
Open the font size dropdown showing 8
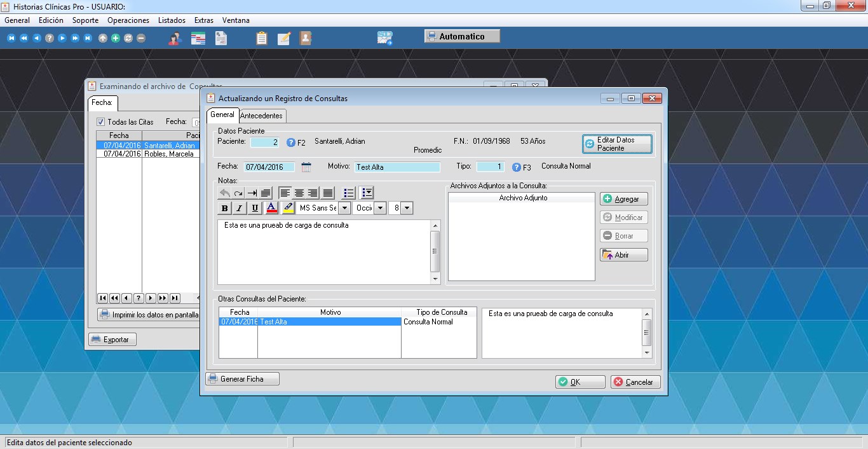click(x=407, y=208)
